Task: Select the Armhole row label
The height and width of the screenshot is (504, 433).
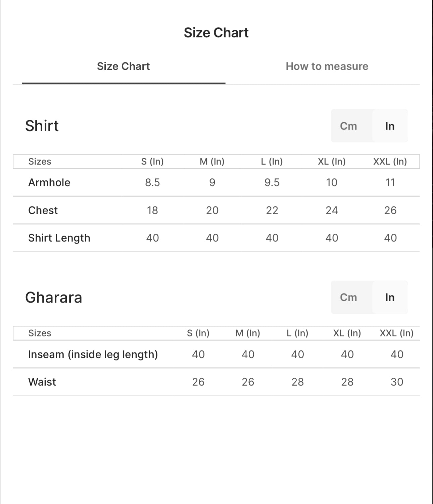Action: pyautogui.click(x=49, y=182)
